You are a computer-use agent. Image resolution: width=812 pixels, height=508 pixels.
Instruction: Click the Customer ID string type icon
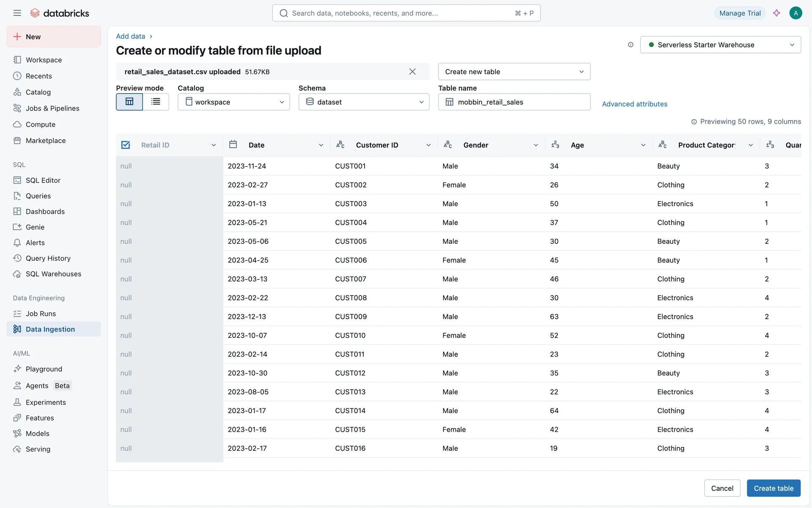[x=340, y=145]
